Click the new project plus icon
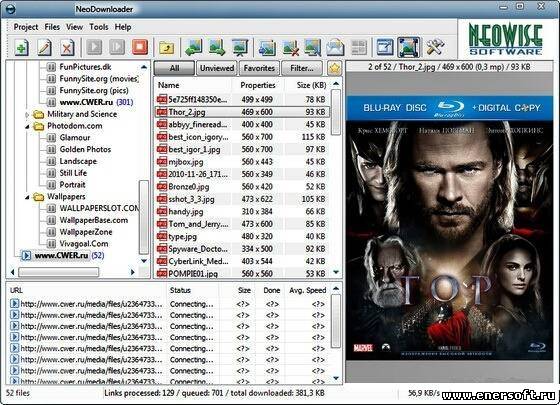The image size is (560, 405). [x=21, y=47]
